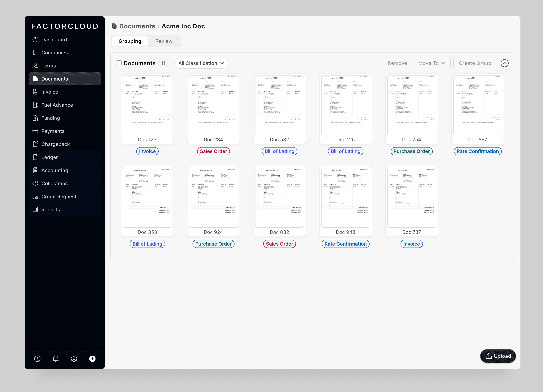Click the Upload button
Screen dimensions: 543x392
click(x=498, y=356)
